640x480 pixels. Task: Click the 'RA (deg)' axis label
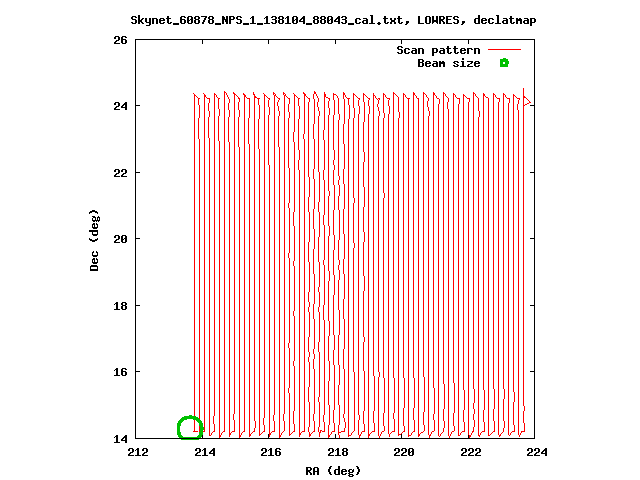333,471
